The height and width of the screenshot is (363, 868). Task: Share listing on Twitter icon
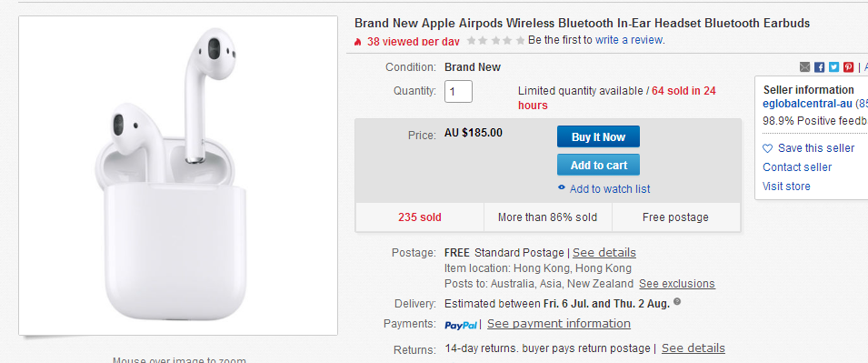tap(833, 67)
